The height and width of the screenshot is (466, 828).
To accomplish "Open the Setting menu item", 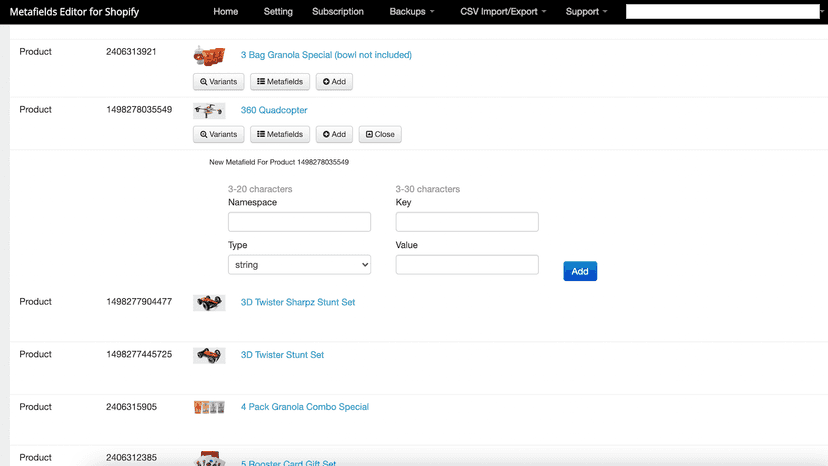I will tap(278, 12).
